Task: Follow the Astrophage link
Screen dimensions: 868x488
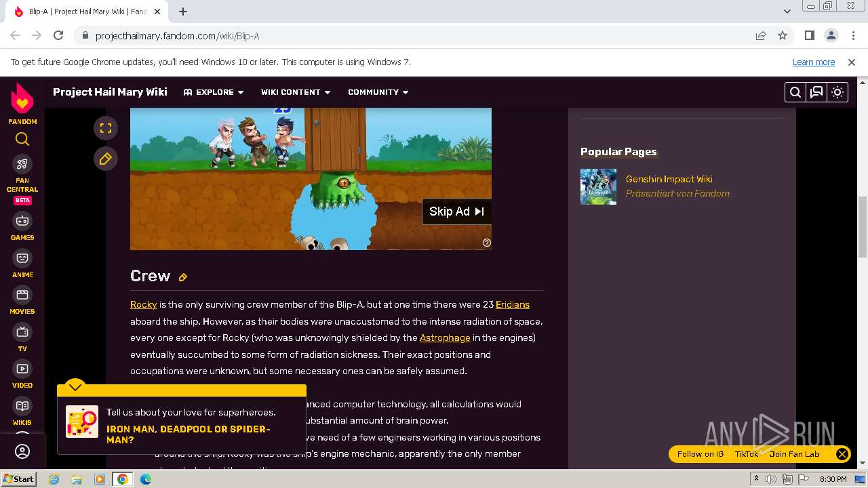Action: (x=445, y=338)
